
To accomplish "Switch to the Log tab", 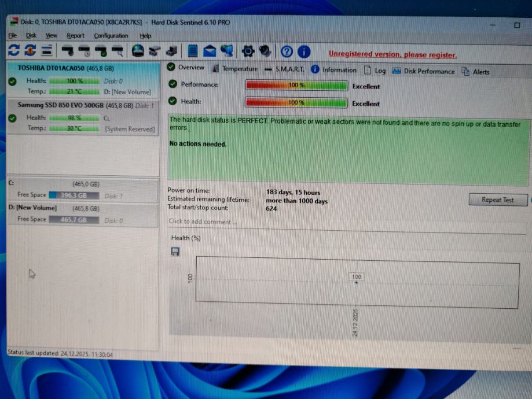I will coord(375,71).
